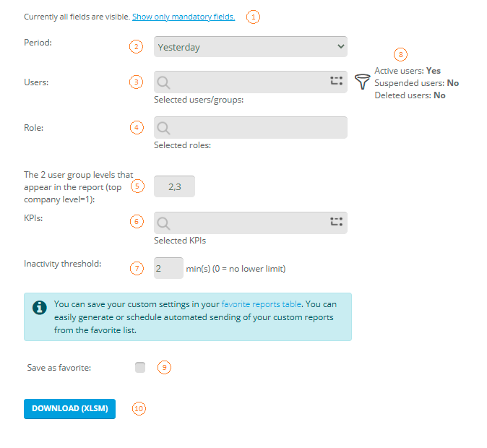Click the info icon in the blue notice
The image size is (487, 448).
(40, 306)
